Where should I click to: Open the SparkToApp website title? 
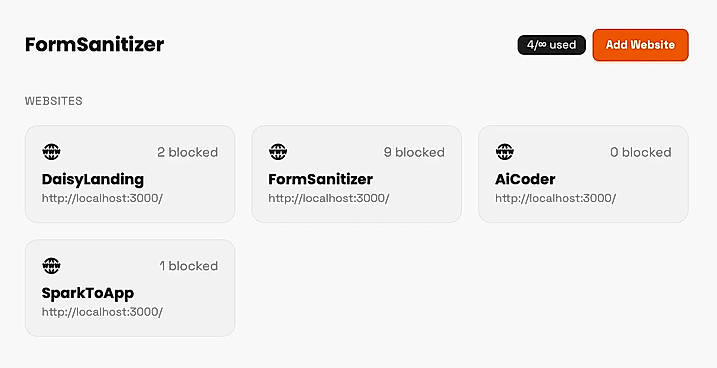[88, 293]
